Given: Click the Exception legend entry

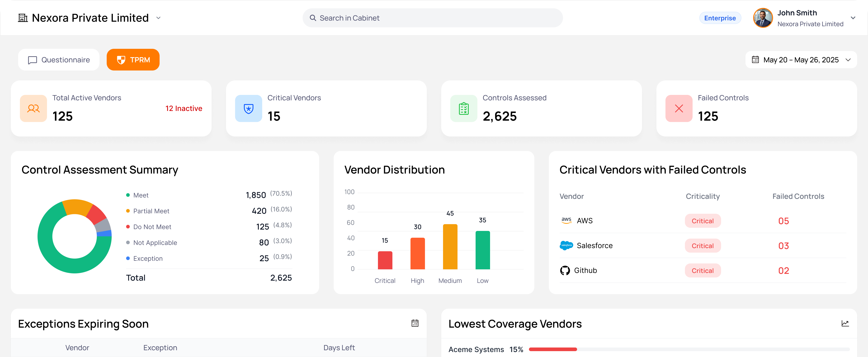Looking at the screenshot, I should (x=209, y=258).
